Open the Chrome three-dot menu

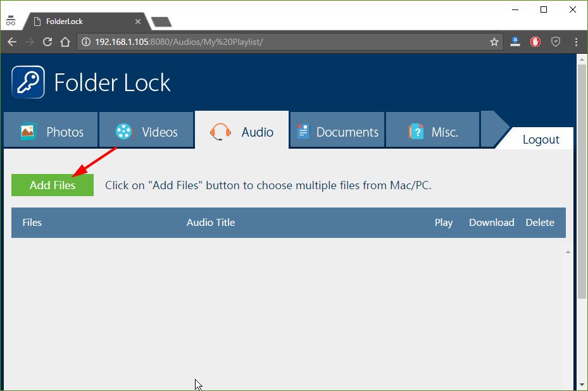click(x=576, y=42)
